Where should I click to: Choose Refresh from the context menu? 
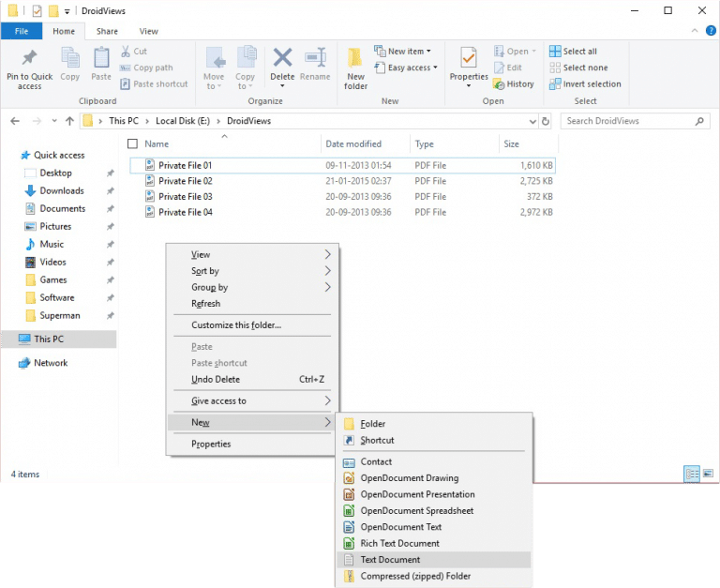pos(252,304)
